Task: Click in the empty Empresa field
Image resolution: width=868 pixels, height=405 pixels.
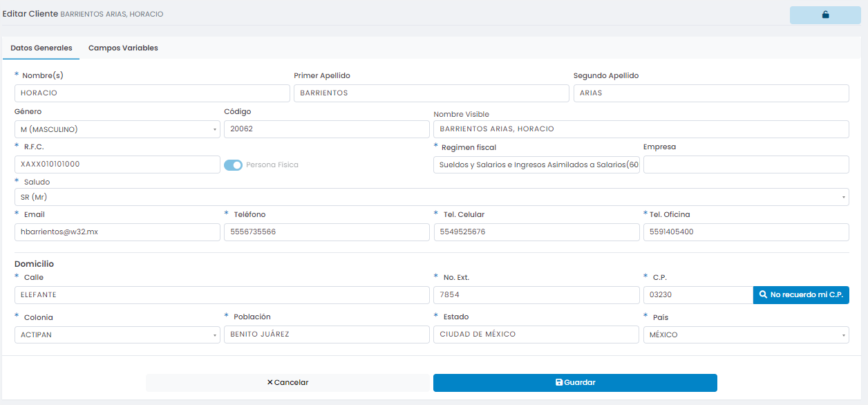Action: coord(746,164)
